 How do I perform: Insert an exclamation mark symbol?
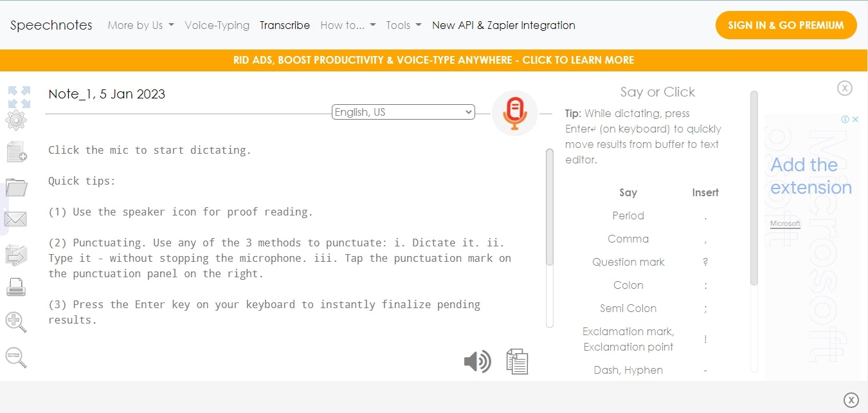coord(705,339)
